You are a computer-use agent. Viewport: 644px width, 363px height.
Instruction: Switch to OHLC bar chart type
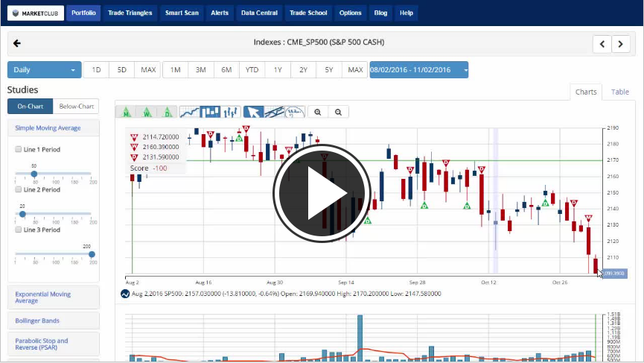(230, 112)
